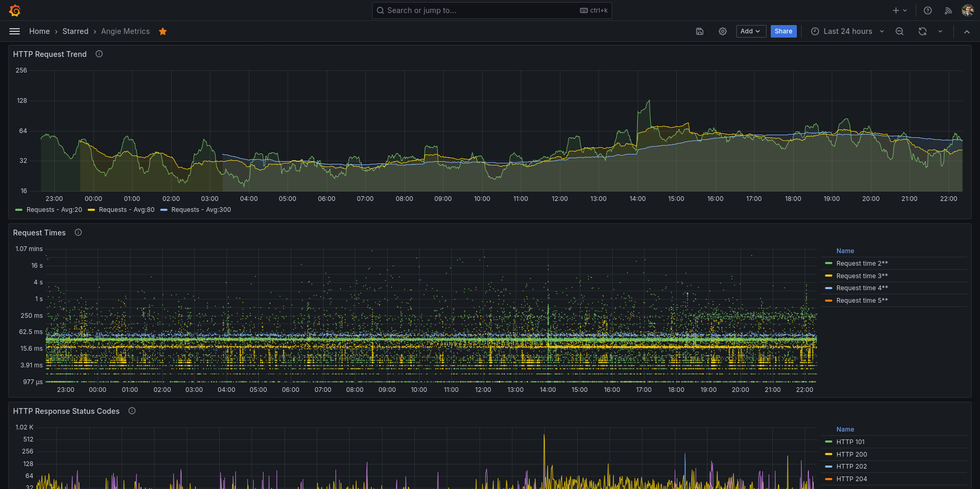Toggle HTTP 200 series in legend
The height and width of the screenshot is (489, 980).
pos(852,455)
